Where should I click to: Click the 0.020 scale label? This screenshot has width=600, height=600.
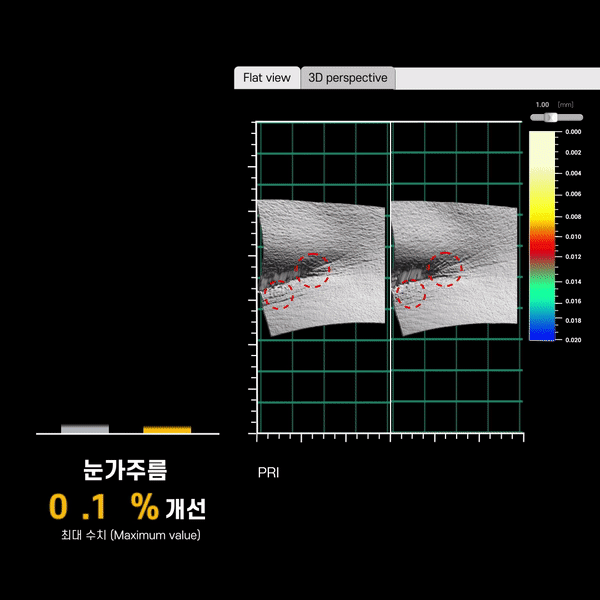tap(573, 340)
